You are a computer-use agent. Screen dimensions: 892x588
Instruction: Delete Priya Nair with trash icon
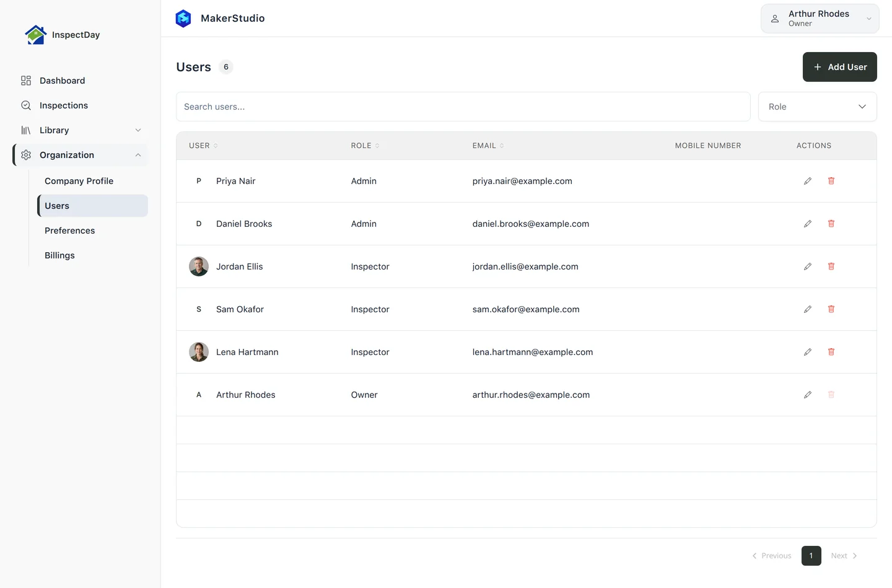(x=831, y=181)
